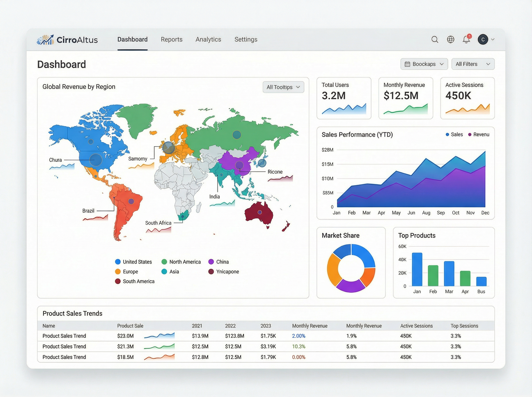This screenshot has width=532, height=397.
Task: Toggle the Sales legend series
Action: pos(454,134)
